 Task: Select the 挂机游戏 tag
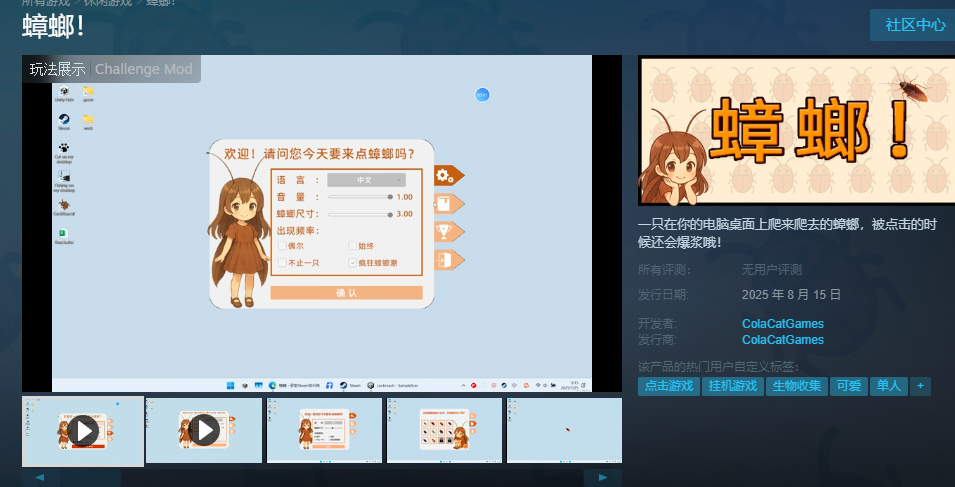733,386
